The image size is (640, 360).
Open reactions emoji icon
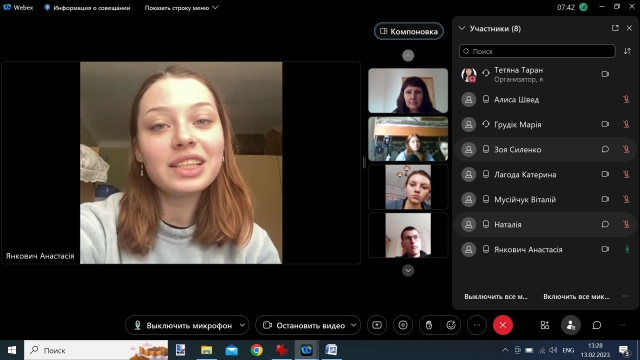tap(451, 325)
